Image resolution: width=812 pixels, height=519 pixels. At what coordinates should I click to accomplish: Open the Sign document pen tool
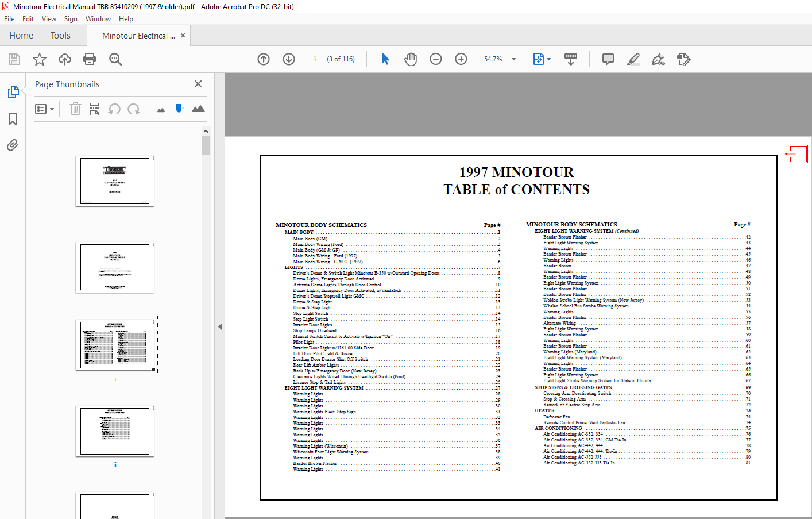coord(659,59)
